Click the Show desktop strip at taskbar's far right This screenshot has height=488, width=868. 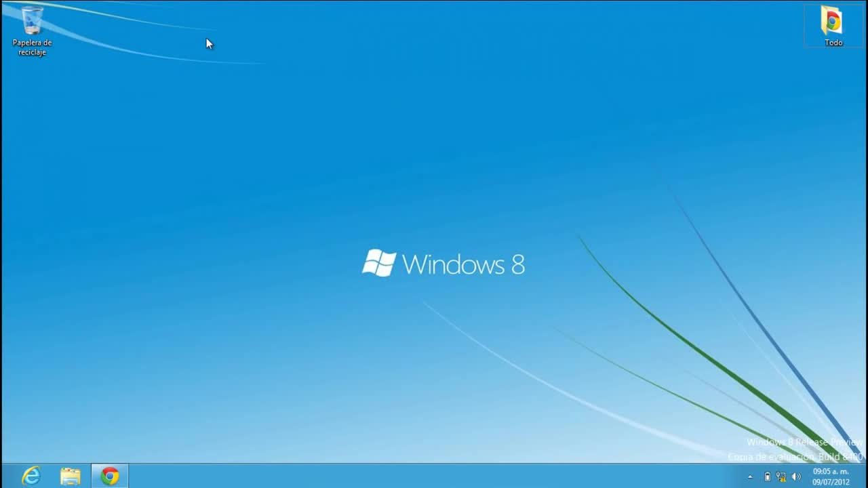pyautogui.click(x=865, y=476)
